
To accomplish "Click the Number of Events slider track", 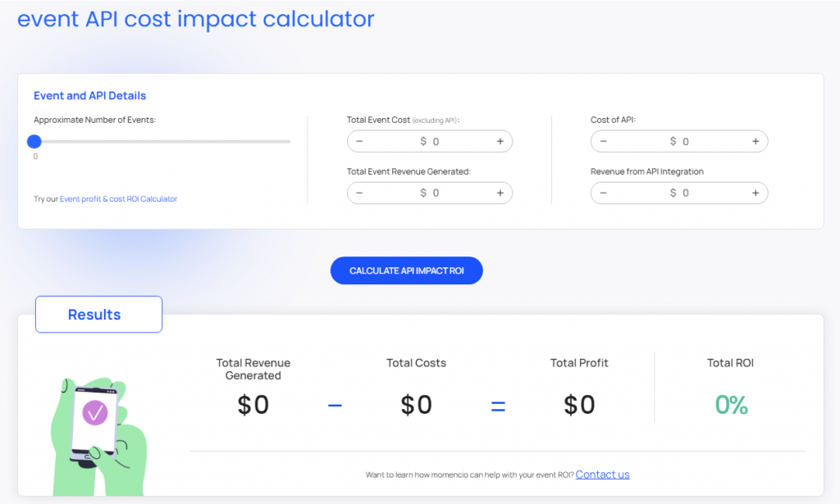I will click(x=164, y=142).
